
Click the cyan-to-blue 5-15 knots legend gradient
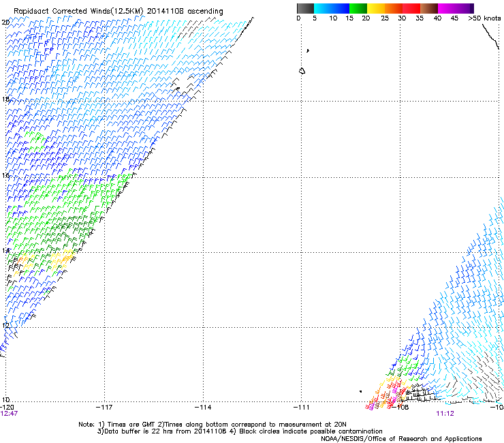point(332,8)
